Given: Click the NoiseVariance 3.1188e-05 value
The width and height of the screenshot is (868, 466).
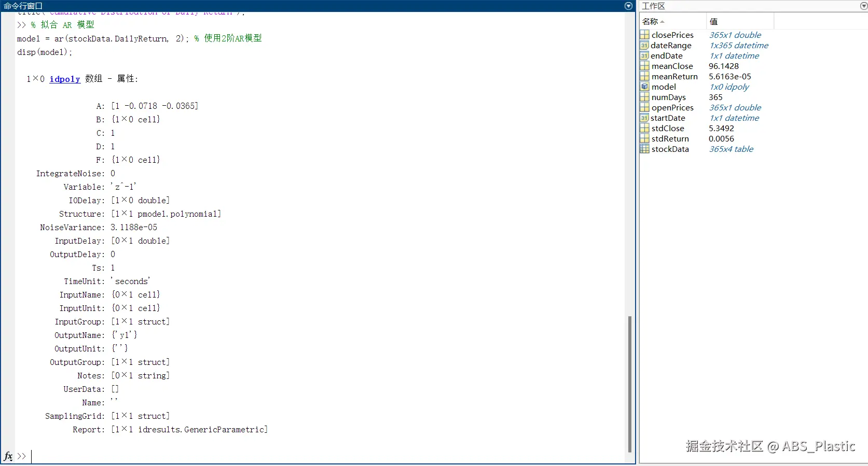Looking at the screenshot, I should point(133,227).
